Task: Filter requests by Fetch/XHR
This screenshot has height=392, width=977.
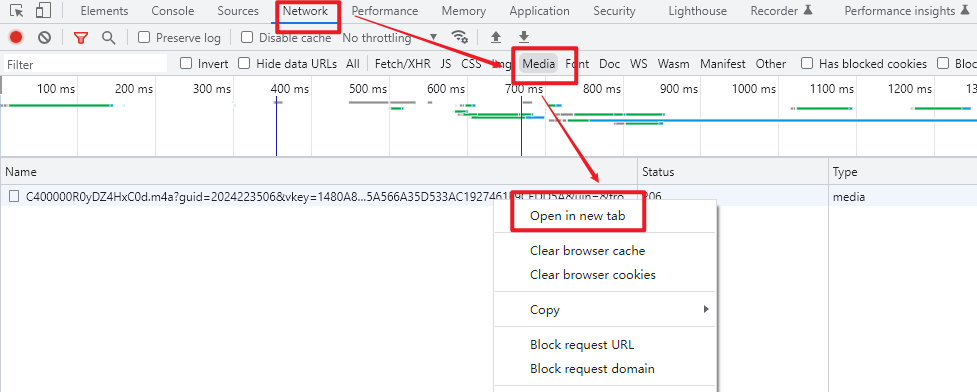Action: point(403,64)
